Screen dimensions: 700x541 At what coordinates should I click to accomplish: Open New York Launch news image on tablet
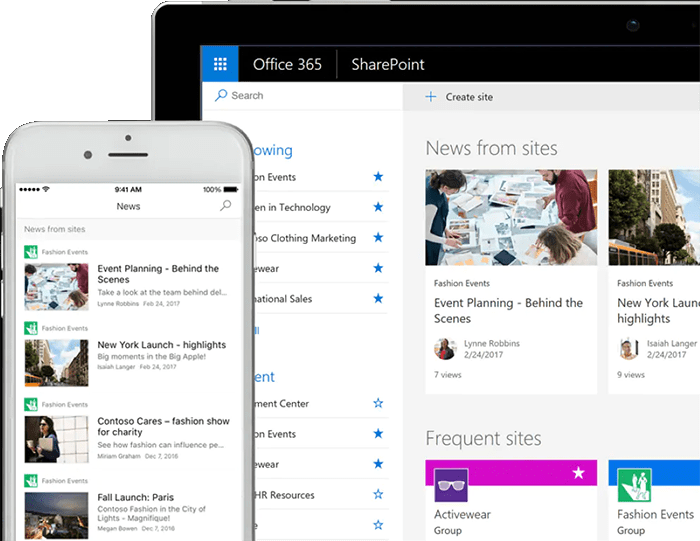(x=654, y=217)
